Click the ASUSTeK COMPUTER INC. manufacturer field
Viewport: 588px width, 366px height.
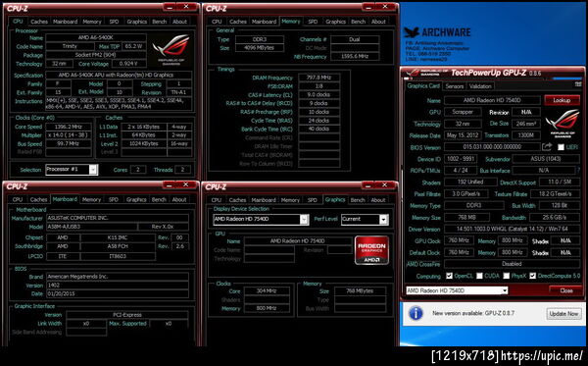pyautogui.click(x=118, y=218)
